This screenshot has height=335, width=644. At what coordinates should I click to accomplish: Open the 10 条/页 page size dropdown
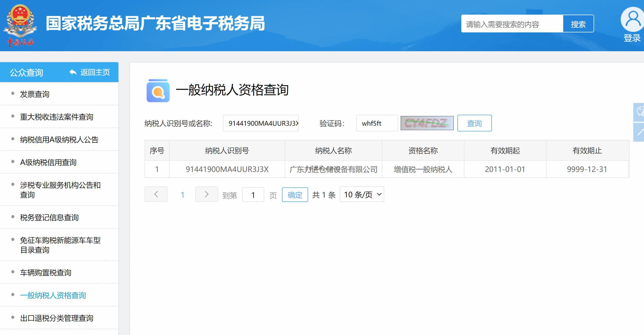362,194
